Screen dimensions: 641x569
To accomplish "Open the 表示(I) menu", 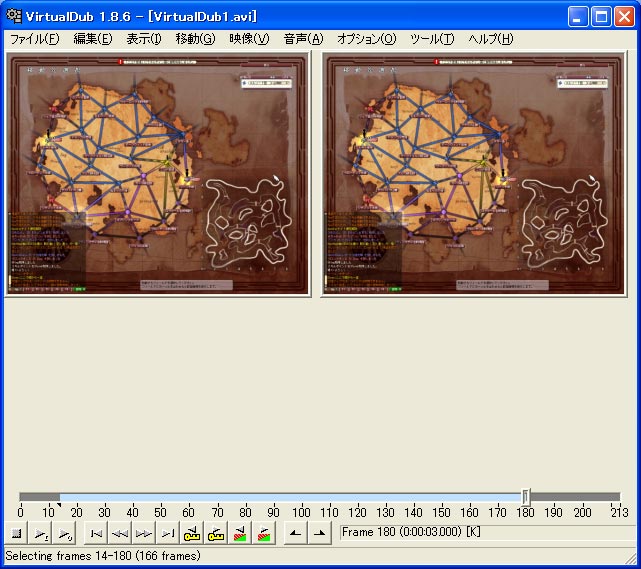I will (x=144, y=39).
